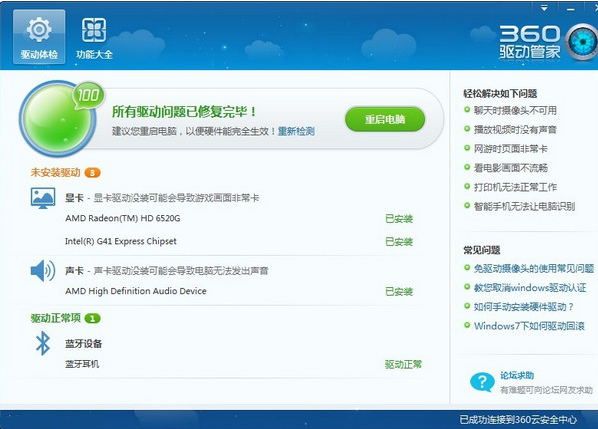Click the 显卡 display card icon
This screenshot has width=598, height=429.
click(x=43, y=198)
